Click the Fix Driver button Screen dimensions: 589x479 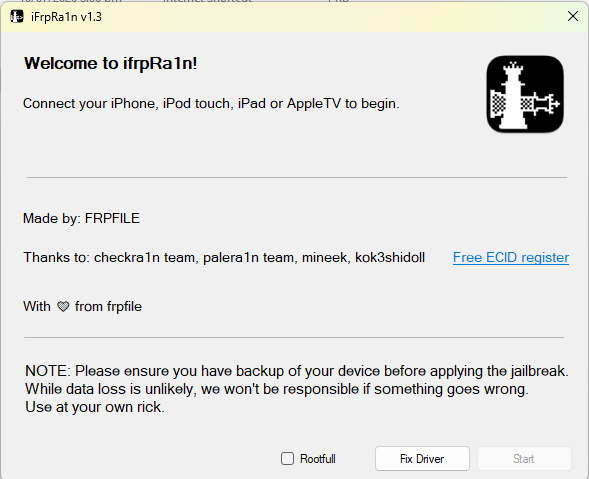422,458
